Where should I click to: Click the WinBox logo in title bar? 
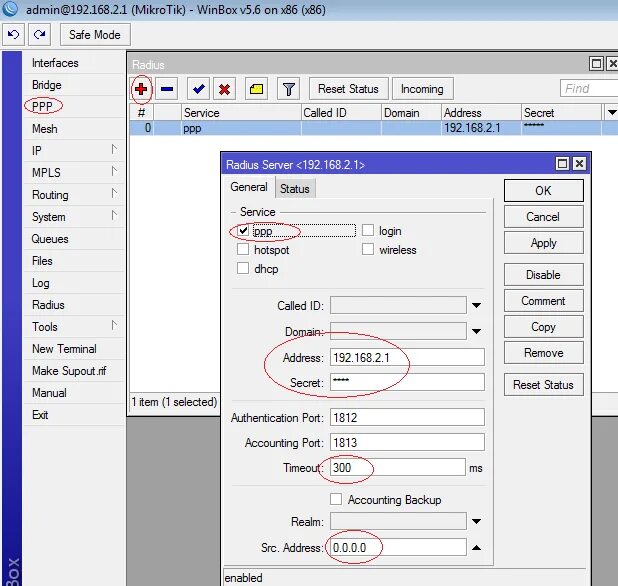10,8
